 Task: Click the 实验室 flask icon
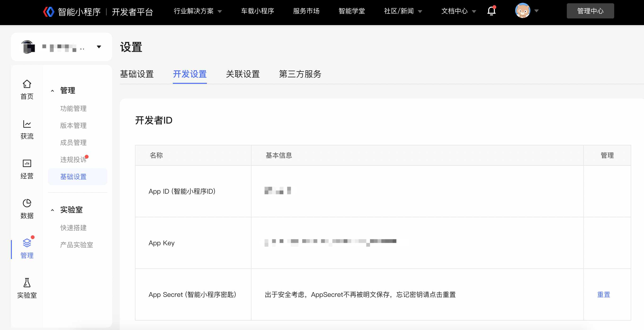[27, 283]
